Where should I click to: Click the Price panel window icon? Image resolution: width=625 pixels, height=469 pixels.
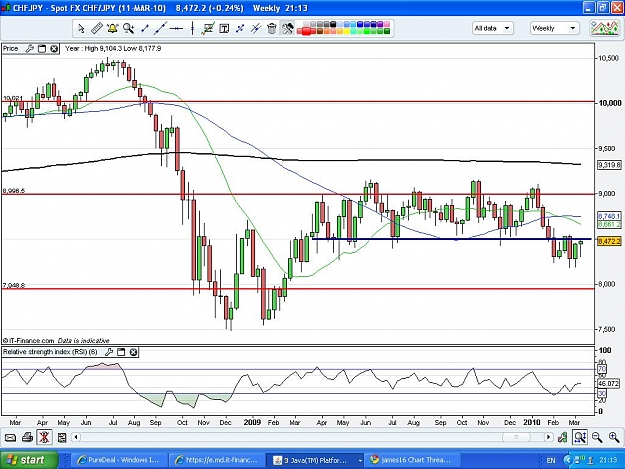point(42,49)
